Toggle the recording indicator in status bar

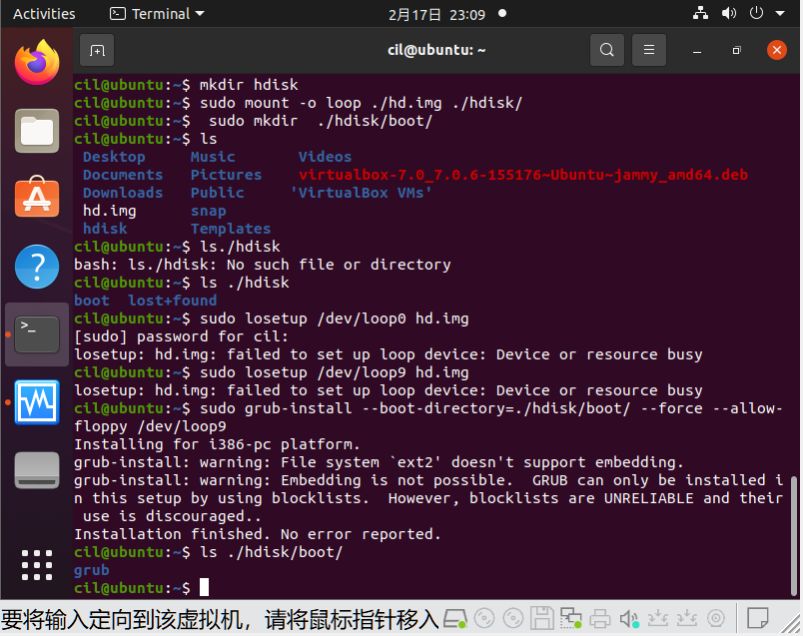tap(716, 618)
